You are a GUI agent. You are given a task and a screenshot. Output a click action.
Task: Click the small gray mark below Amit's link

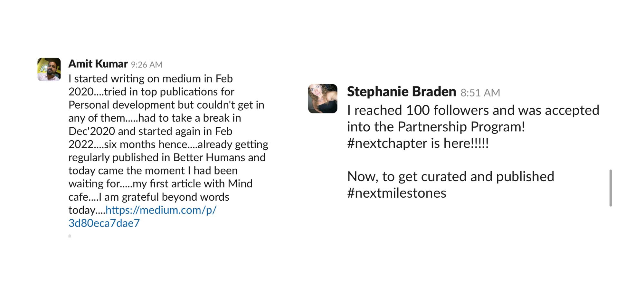(70, 236)
